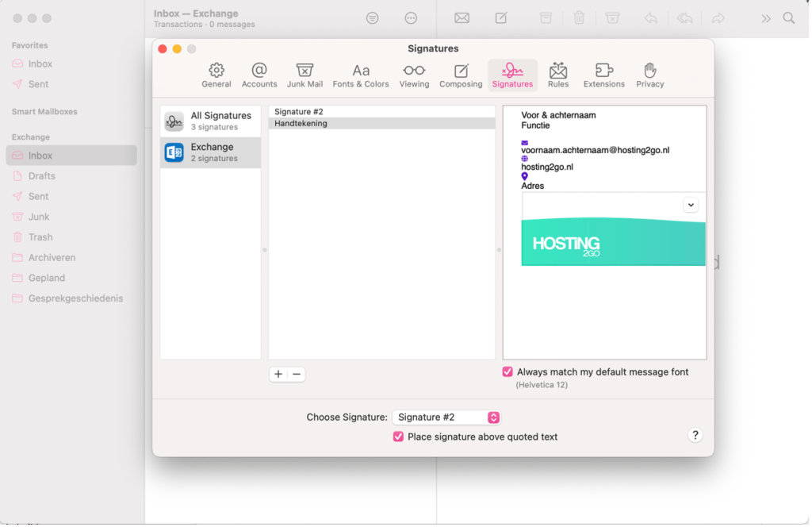812x527 pixels.
Task: Select the Exchange account signatures
Action: pyautogui.click(x=210, y=152)
